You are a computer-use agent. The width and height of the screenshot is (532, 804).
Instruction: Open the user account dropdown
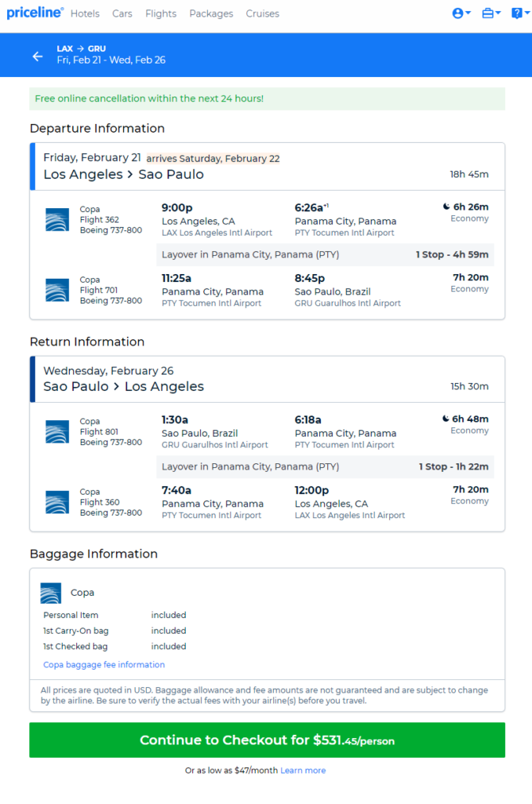[x=461, y=13]
